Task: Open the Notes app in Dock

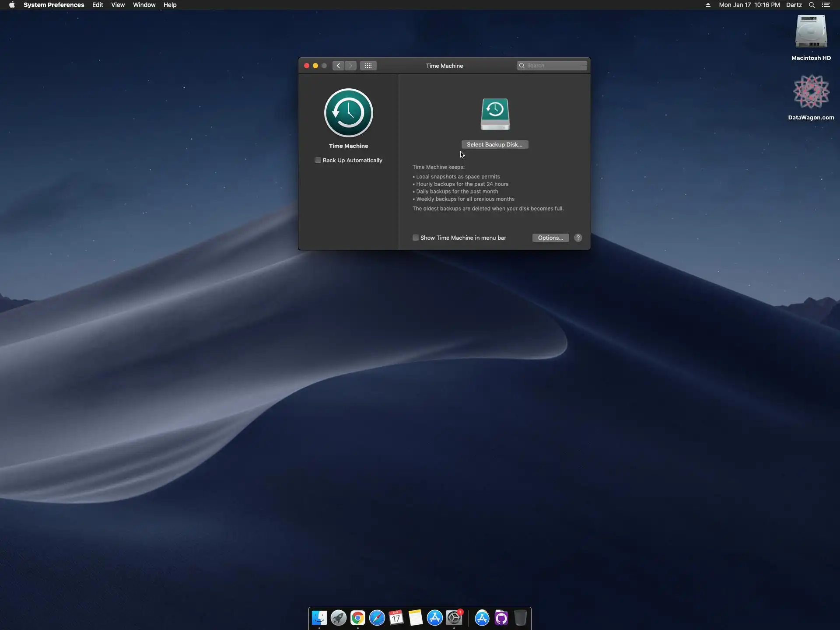Action: [x=415, y=618]
